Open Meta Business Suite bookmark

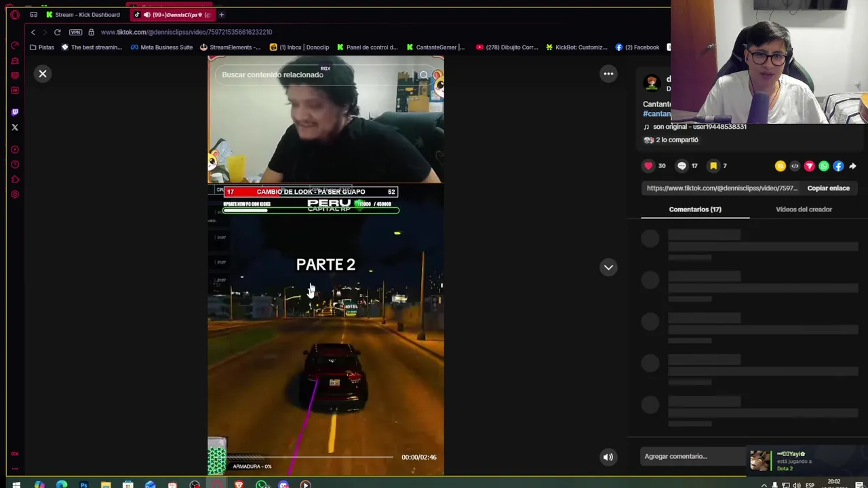pyautogui.click(x=161, y=47)
